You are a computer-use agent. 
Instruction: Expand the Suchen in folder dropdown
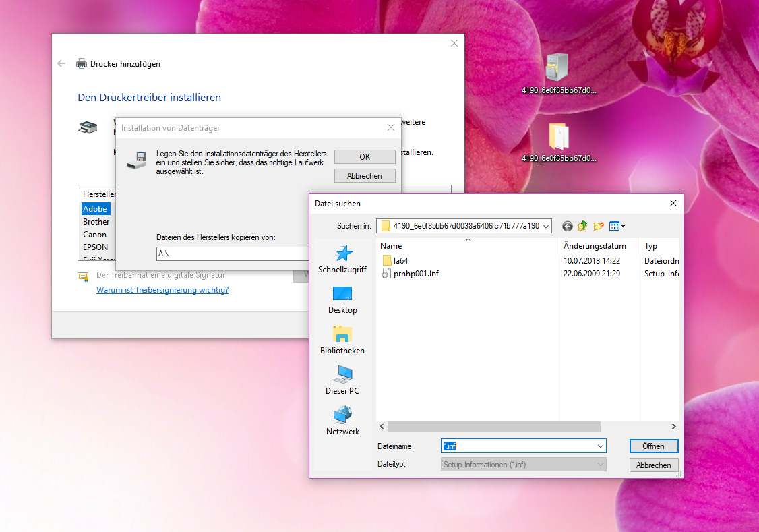pos(545,226)
